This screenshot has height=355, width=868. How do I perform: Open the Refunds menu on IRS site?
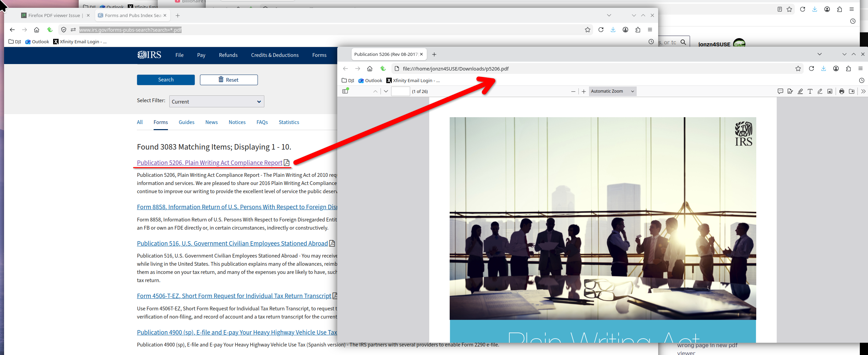[228, 55]
